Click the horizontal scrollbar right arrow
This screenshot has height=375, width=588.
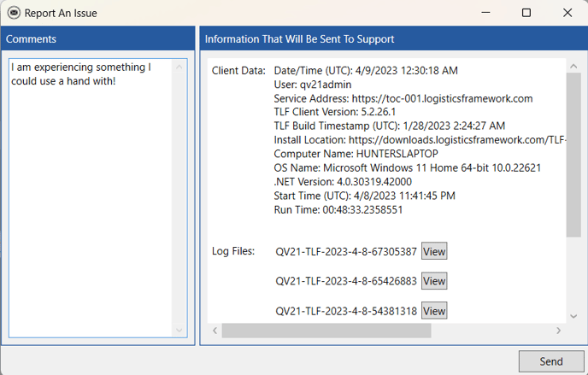[559, 331]
